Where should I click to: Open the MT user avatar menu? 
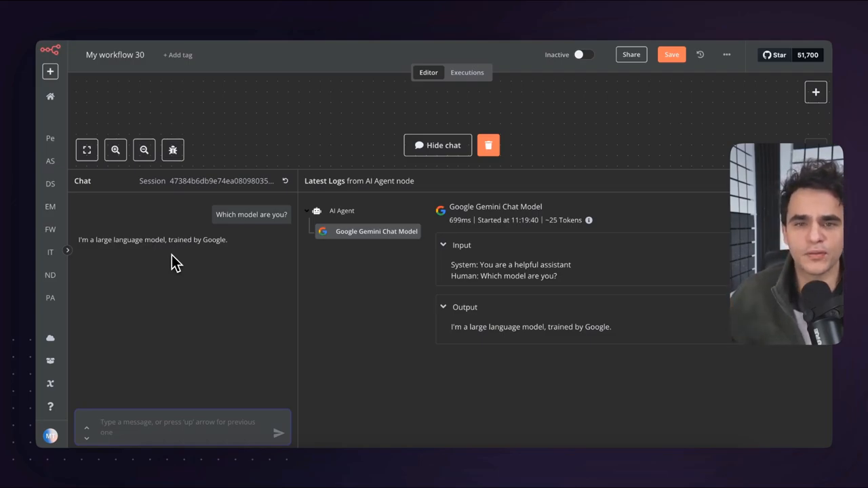pos(50,436)
